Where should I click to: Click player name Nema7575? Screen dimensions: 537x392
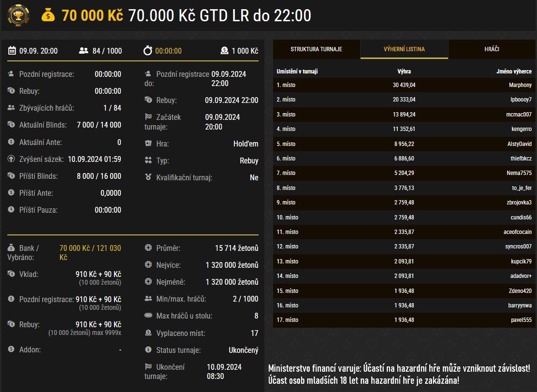click(519, 173)
